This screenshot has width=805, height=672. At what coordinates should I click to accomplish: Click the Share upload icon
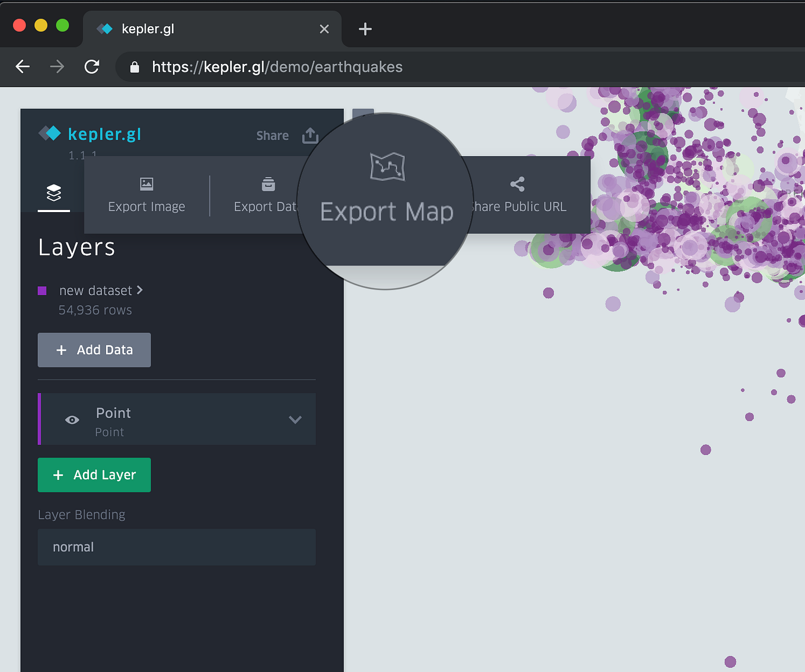309,136
